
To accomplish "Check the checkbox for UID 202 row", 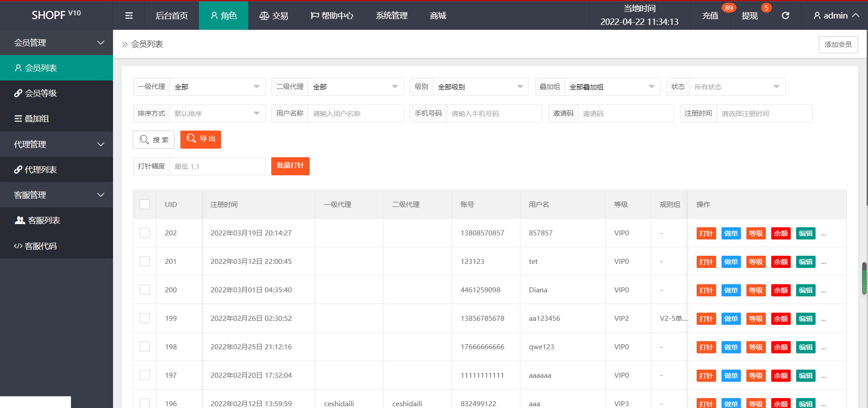I will 145,233.
